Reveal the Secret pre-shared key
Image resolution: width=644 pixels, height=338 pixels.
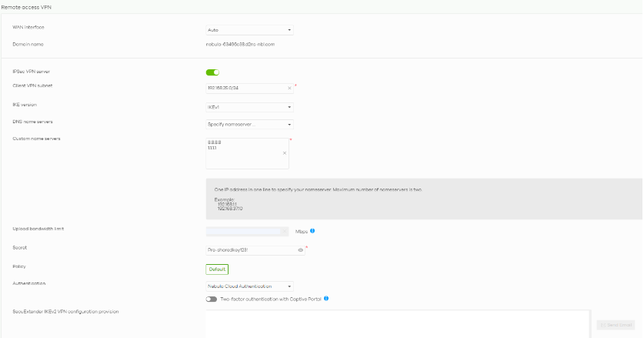300,250
